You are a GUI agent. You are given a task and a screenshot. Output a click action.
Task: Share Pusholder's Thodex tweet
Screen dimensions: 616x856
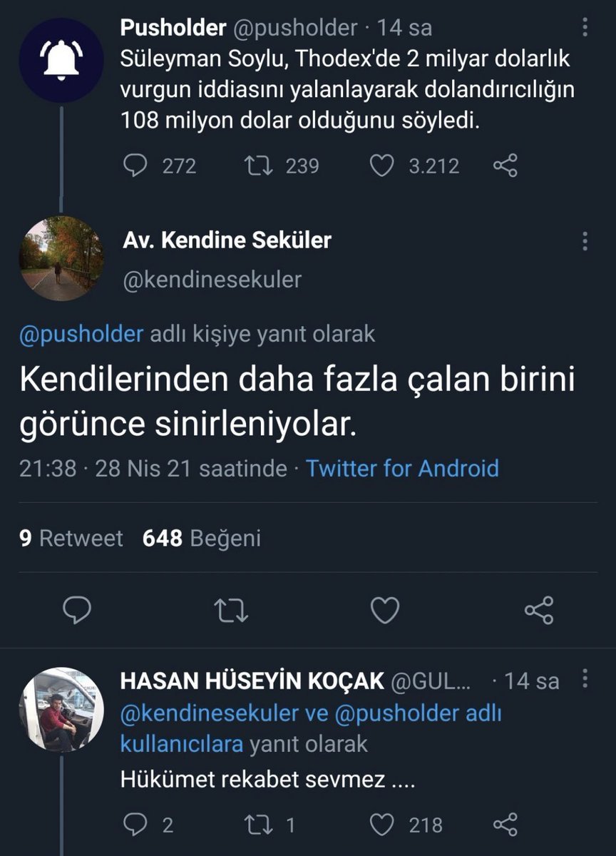point(505,166)
